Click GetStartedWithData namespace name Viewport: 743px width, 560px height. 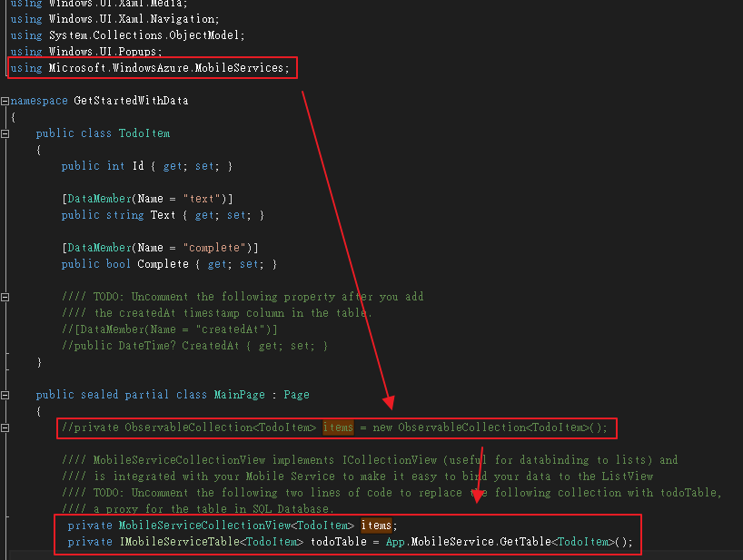click(x=132, y=101)
